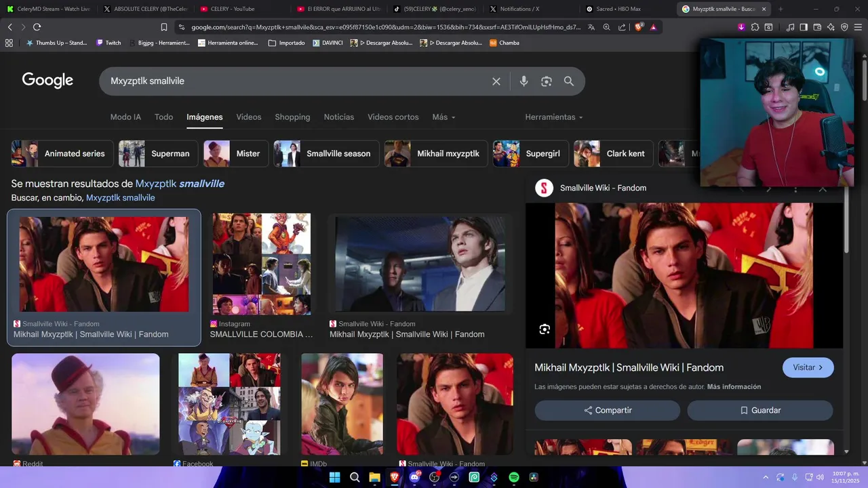Open Windows taskbar search

click(x=355, y=477)
